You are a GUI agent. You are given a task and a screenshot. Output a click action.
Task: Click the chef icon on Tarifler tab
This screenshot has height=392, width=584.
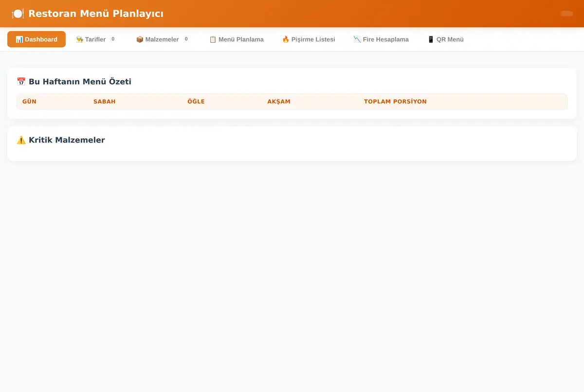click(80, 39)
